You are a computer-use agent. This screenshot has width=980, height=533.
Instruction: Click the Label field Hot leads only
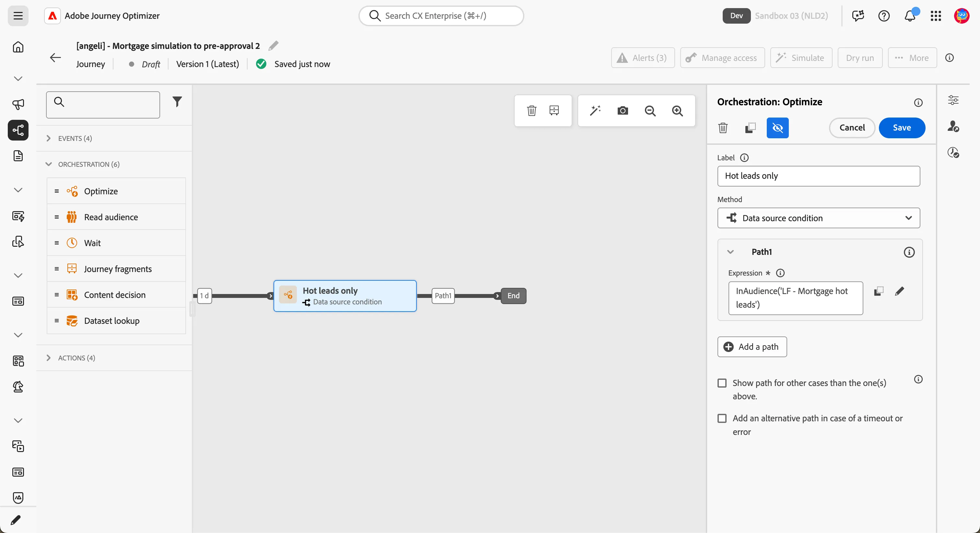coord(818,176)
